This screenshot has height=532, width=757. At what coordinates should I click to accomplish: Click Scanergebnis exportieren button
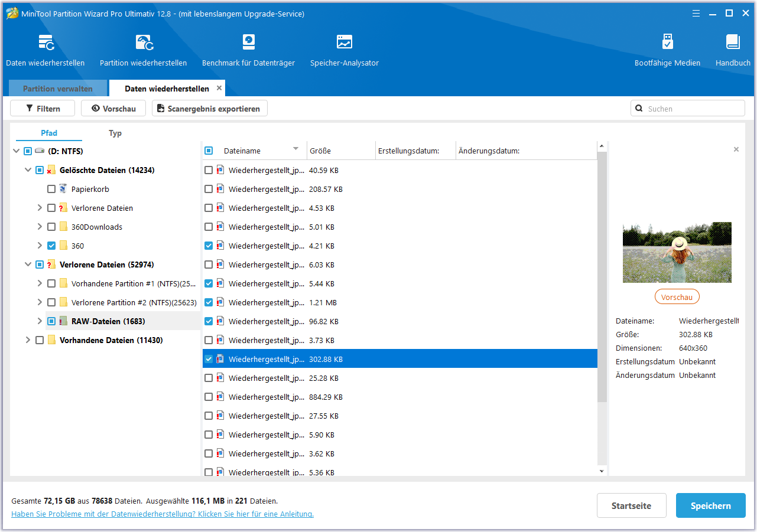point(210,109)
